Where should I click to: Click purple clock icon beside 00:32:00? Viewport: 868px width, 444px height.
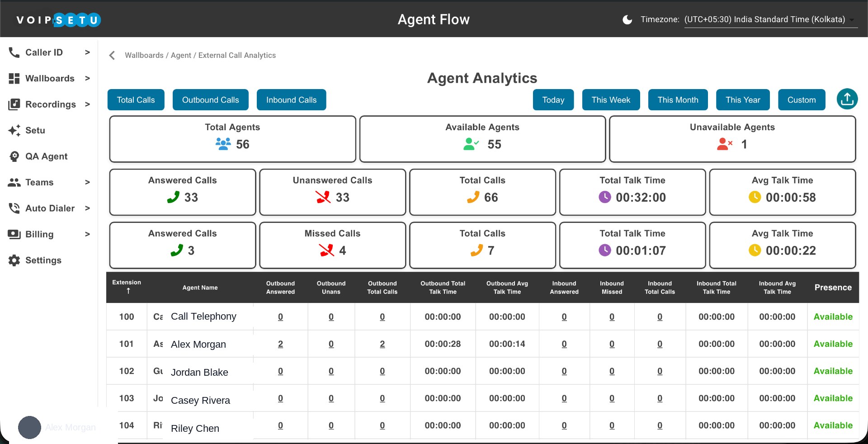605,197
